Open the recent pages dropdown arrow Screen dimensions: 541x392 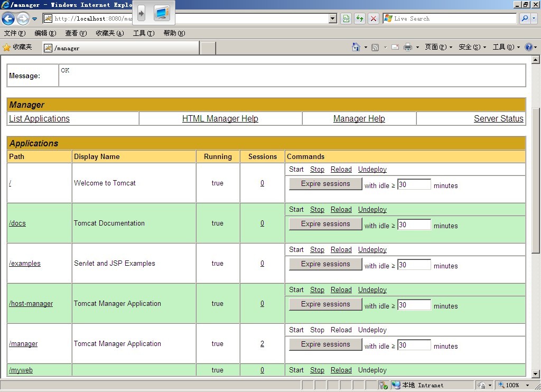34,19
